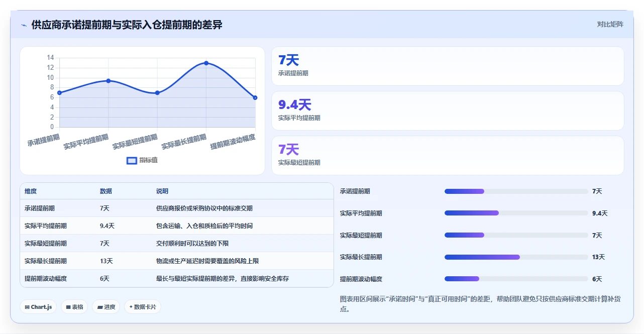
Task: Click the page title 供应商承诺提前期 heading
Action: coord(127,25)
